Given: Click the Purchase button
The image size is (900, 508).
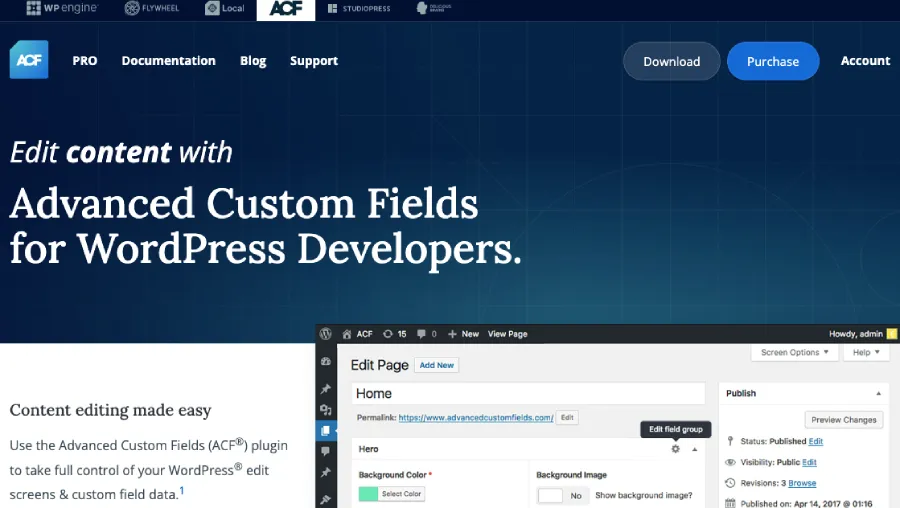Looking at the screenshot, I should (x=772, y=61).
